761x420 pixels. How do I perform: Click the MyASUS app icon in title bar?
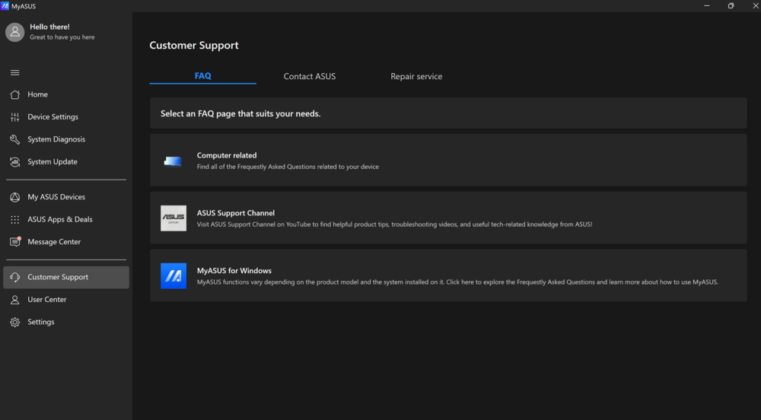pyautogui.click(x=5, y=6)
